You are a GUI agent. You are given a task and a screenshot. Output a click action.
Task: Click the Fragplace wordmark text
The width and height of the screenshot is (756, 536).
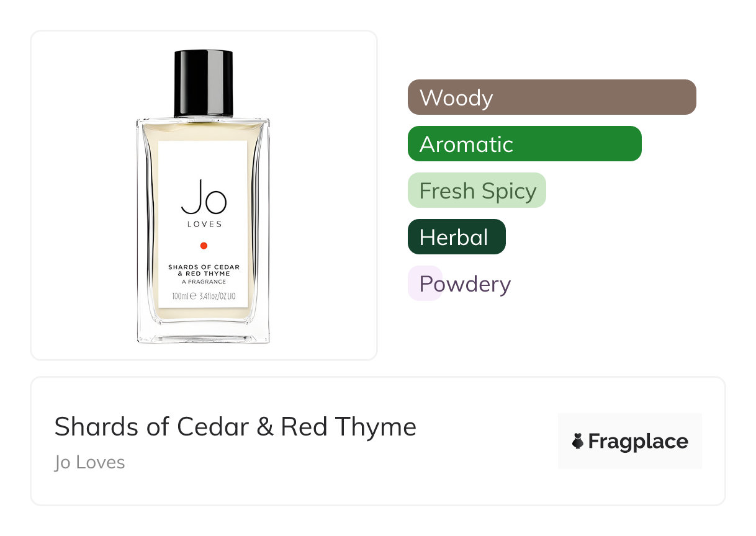[638, 441]
